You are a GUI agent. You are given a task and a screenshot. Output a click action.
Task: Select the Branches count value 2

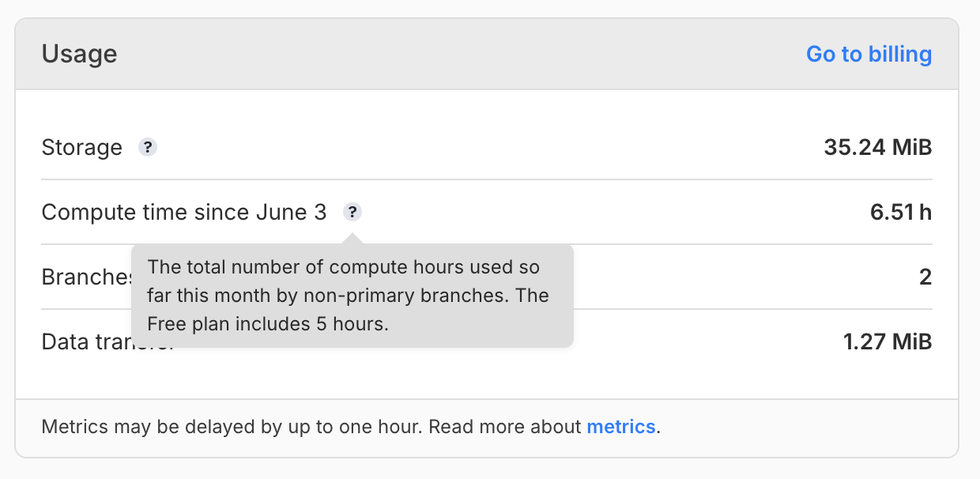[925, 277]
